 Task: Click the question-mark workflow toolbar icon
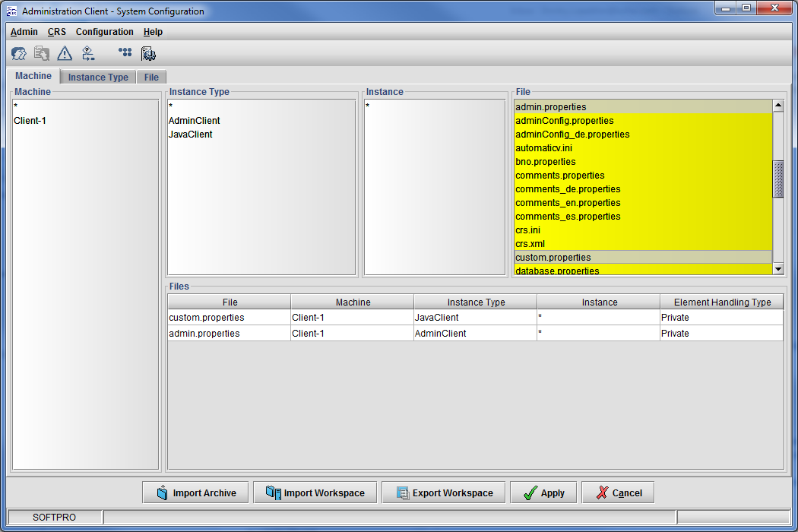tap(88, 53)
